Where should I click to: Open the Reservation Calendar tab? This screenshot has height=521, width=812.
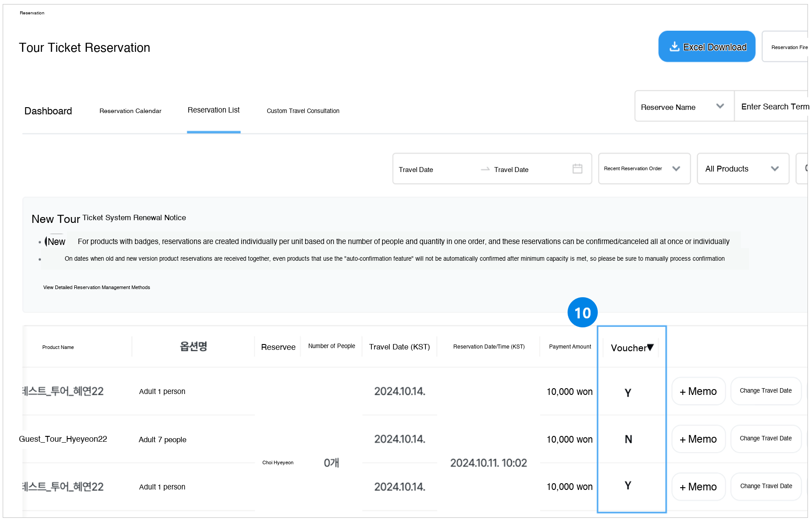coord(130,111)
